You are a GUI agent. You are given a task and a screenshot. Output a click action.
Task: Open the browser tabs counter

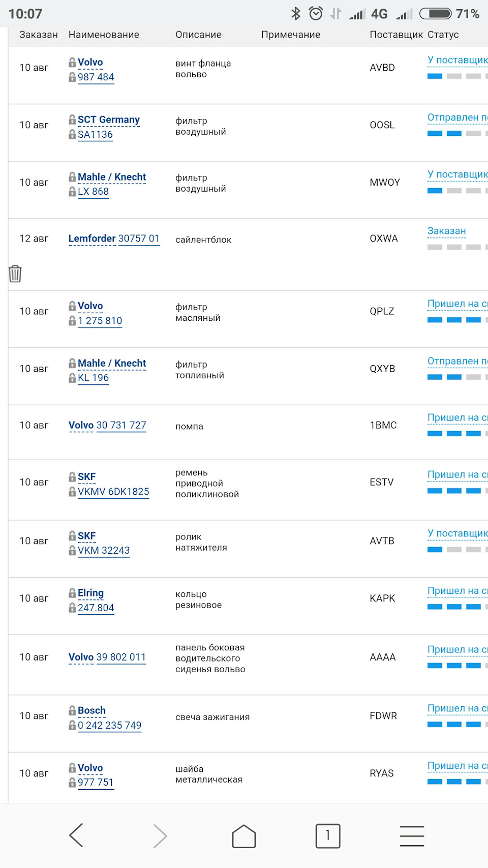click(x=327, y=836)
